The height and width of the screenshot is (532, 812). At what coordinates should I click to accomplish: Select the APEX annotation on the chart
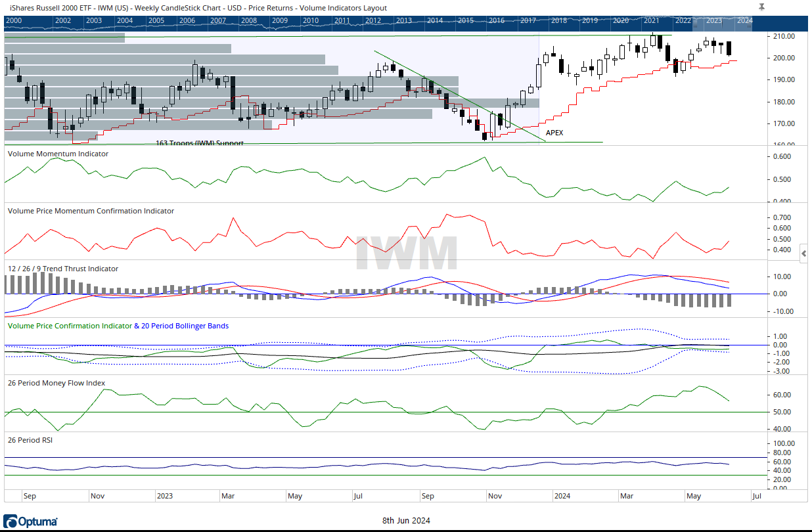554,133
